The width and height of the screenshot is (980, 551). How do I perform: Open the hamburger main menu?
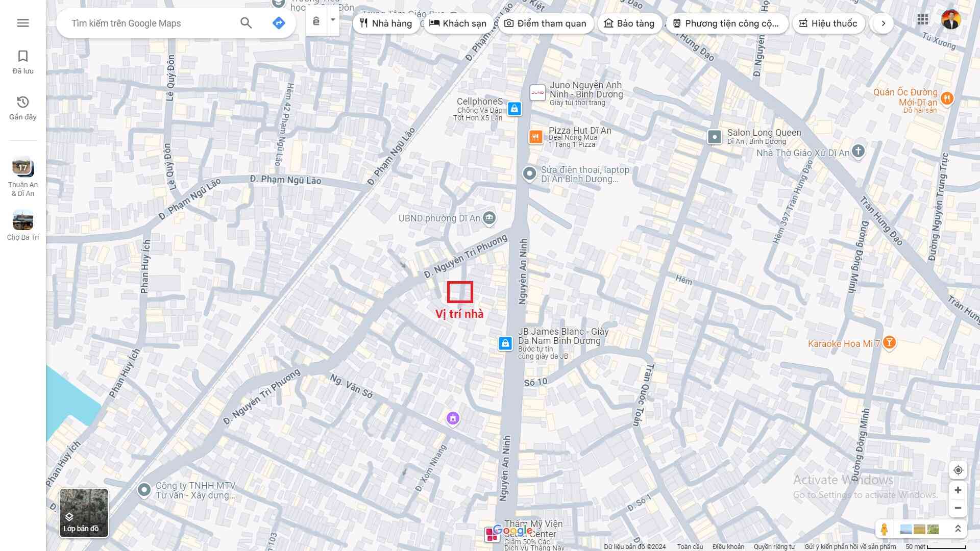tap(23, 23)
